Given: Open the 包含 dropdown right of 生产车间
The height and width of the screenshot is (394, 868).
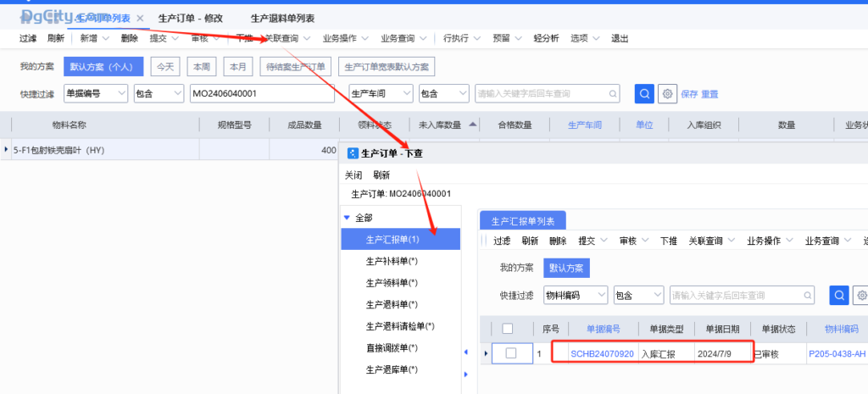Looking at the screenshot, I should [463, 93].
